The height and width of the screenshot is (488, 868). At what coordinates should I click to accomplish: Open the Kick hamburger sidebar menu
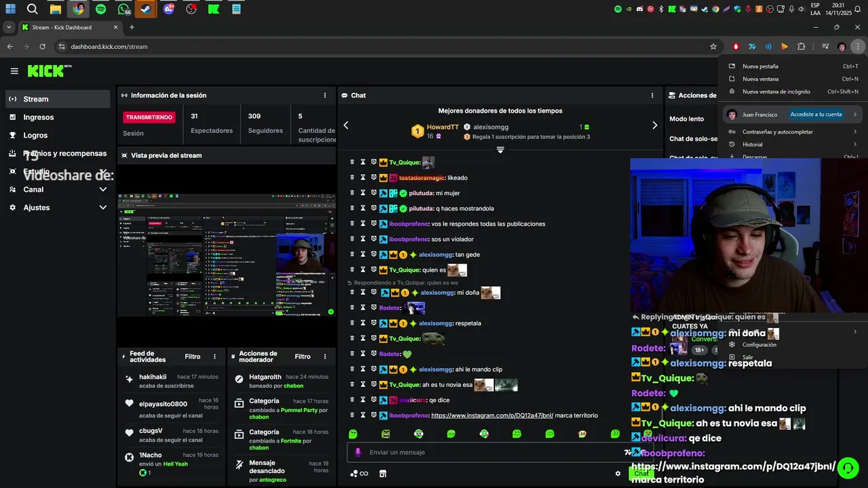pyautogui.click(x=14, y=70)
